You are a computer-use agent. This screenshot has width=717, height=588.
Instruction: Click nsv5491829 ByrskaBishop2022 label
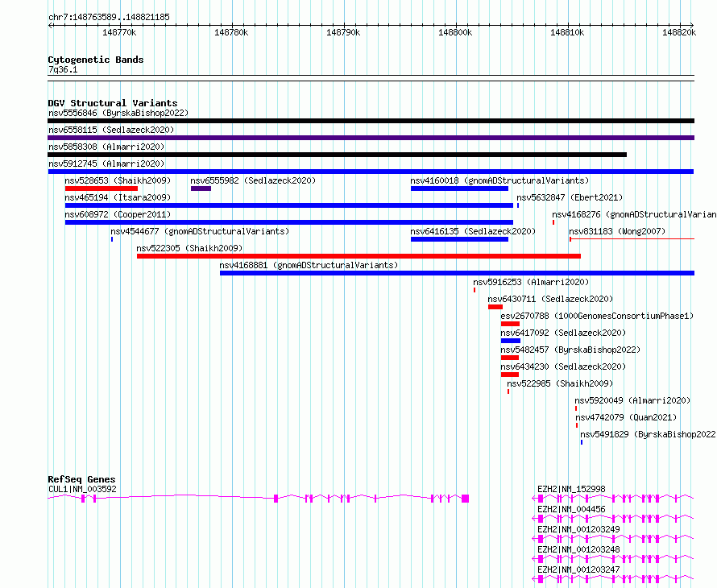pyautogui.click(x=648, y=434)
